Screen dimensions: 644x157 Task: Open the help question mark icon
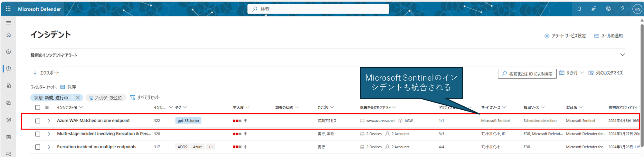622,9
